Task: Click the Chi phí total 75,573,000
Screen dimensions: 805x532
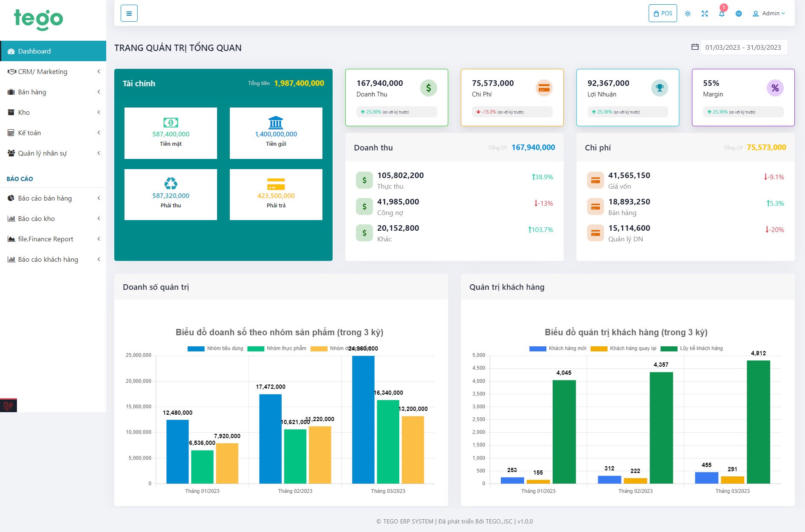Action: 766,147
